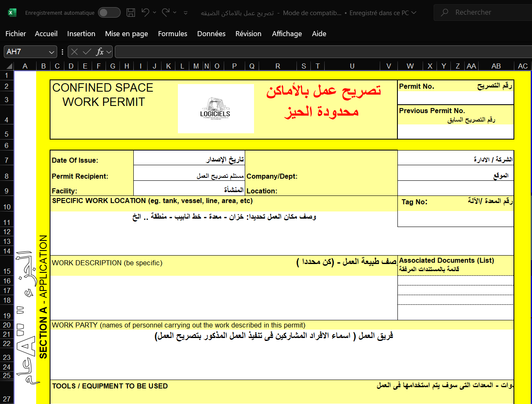Open the Undo history dropdown arrow
Screen dimensions: 532x404
[x=154, y=13]
